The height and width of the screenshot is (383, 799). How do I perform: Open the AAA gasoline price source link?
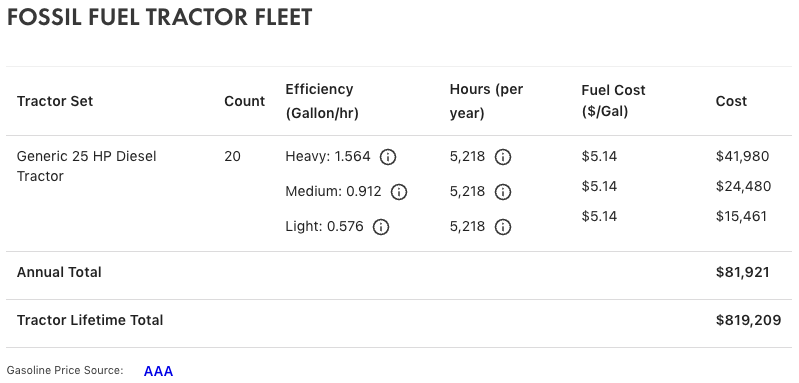tap(158, 371)
